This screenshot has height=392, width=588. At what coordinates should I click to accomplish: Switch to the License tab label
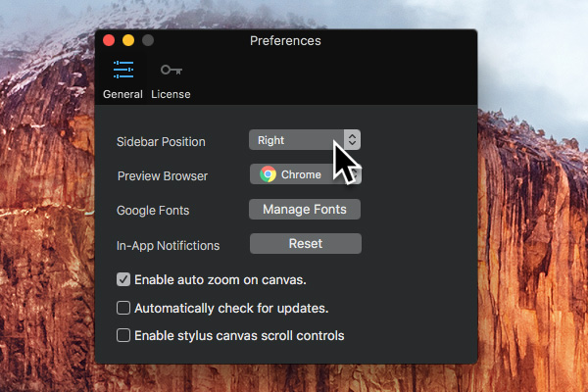171,94
